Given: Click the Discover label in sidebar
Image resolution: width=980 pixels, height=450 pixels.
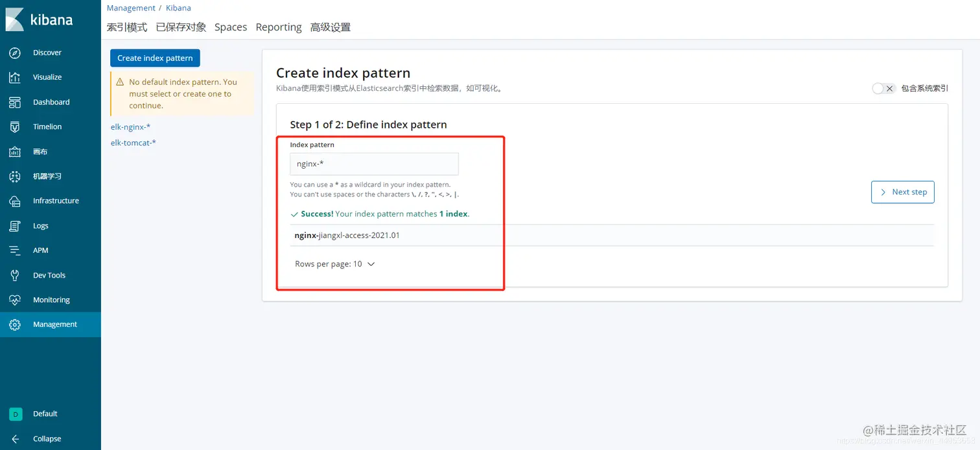Looking at the screenshot, I should click(47, 53).
